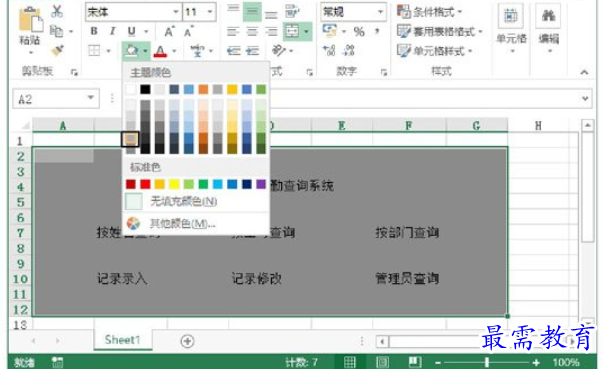Collapse the ribbon with chevron
This screenshot has height=369, width=603.
pyautogui.click(x=584, y=72)
